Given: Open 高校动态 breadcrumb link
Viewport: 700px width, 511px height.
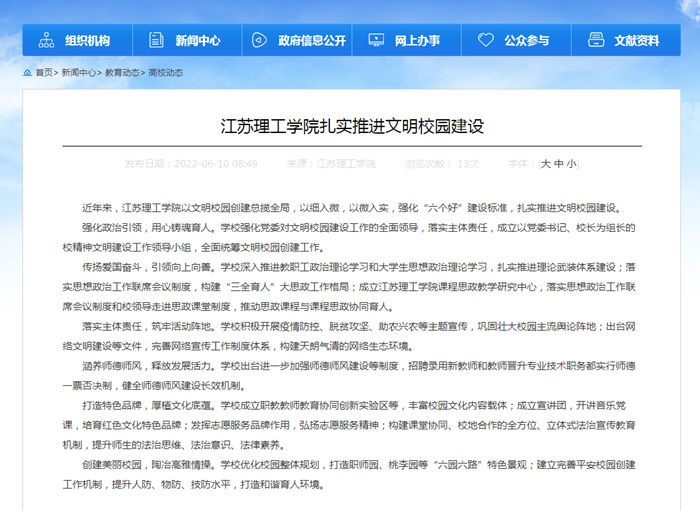Looking at the screenshot, I should coord(165,73).
